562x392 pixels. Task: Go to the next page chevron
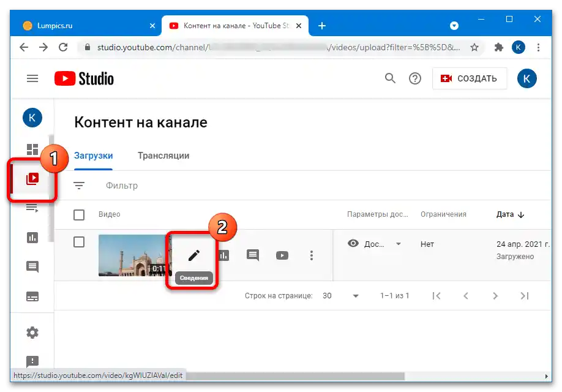[495, 296]
